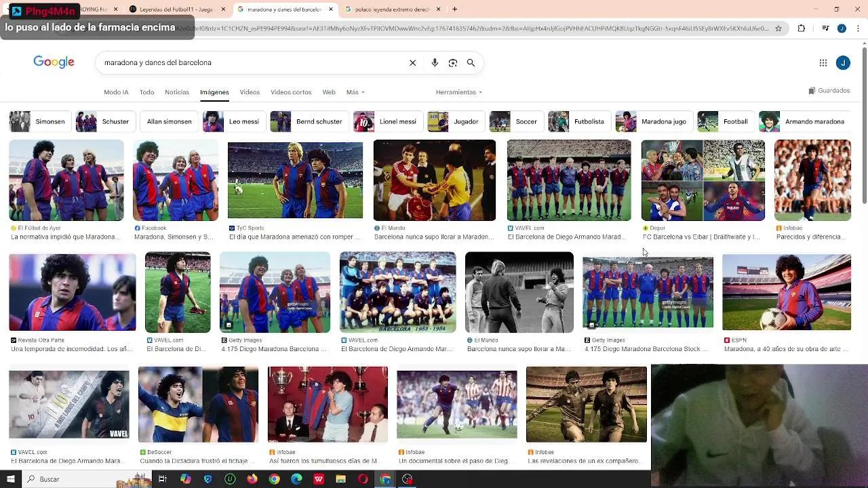Open the Google apps grid
The height and width of the screenshot is (488, 868).
pyautogui.click(x=823, y=63)
